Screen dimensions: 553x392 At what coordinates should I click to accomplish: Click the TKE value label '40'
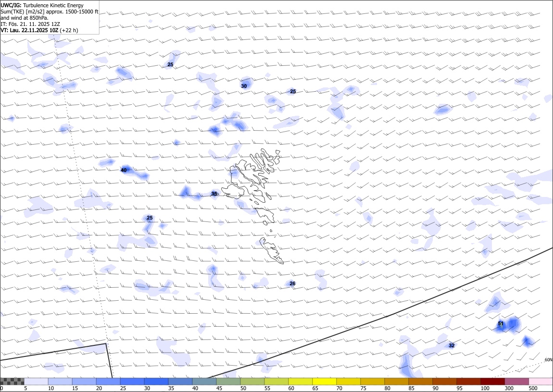coord(124,170)
